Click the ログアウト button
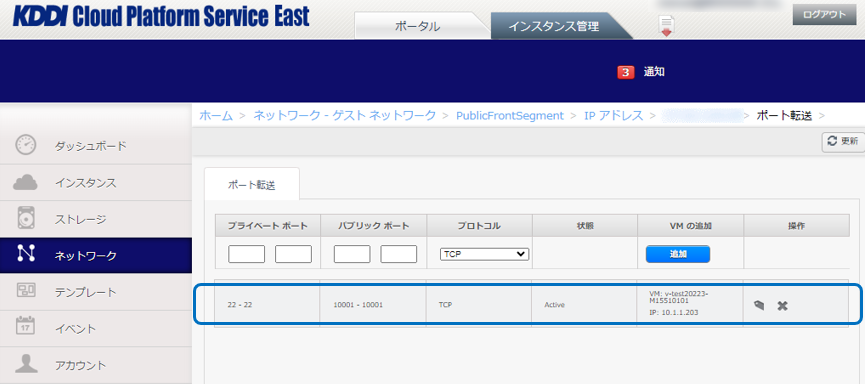This screenshot has width=867, height=384. pos(824,14)
